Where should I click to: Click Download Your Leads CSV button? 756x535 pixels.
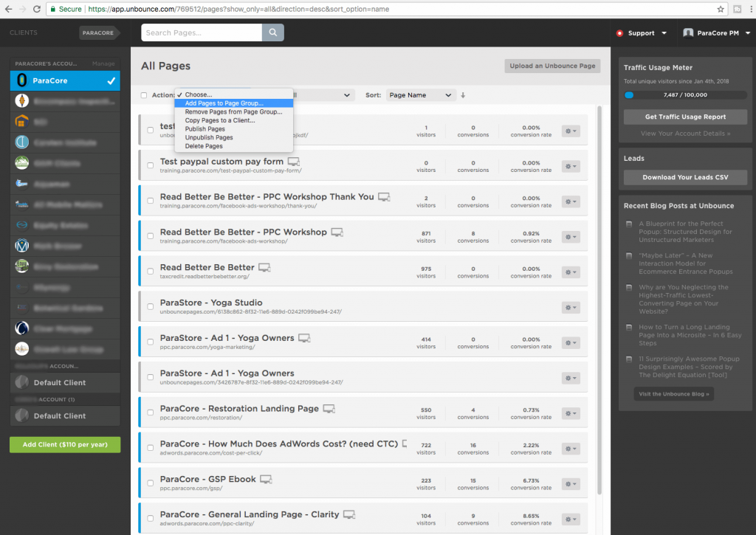(685, 177)
